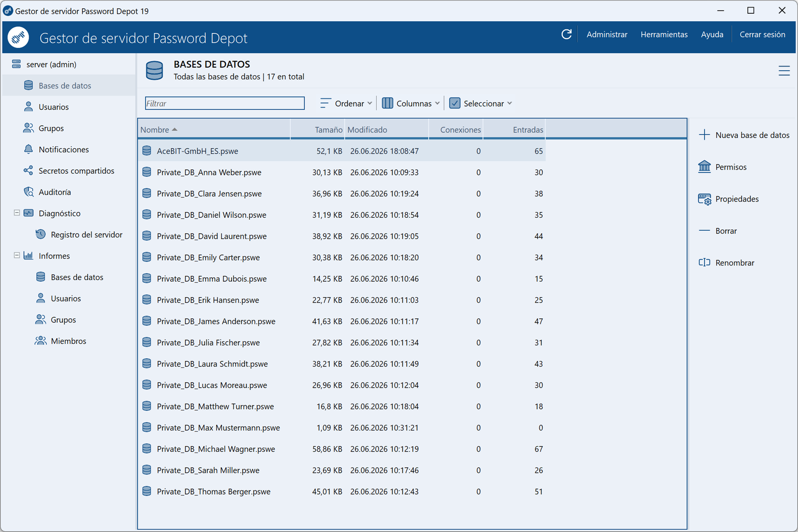Sort by the Tamaño column header
The height and width of the screenshot is (532, 798).
point(317,130)
